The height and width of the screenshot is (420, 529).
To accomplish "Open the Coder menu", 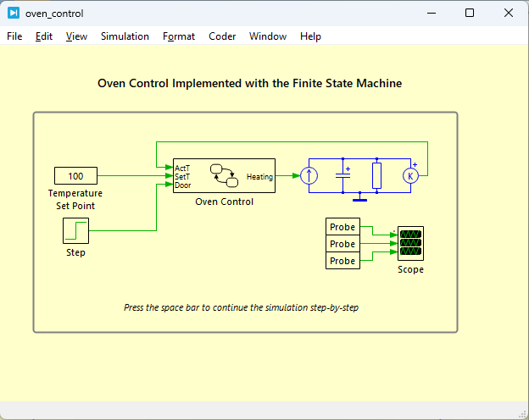I will (222, 36).
